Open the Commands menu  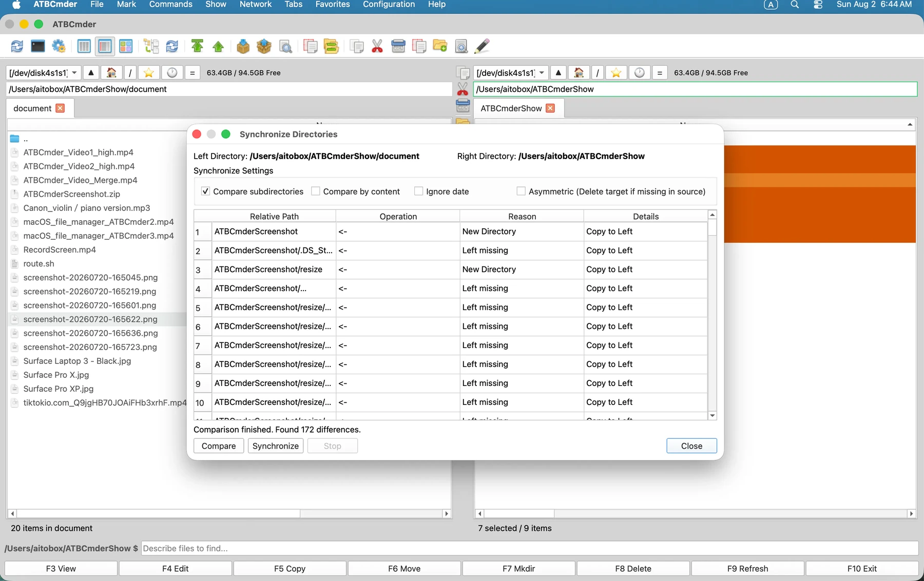(x=171, y=5)
